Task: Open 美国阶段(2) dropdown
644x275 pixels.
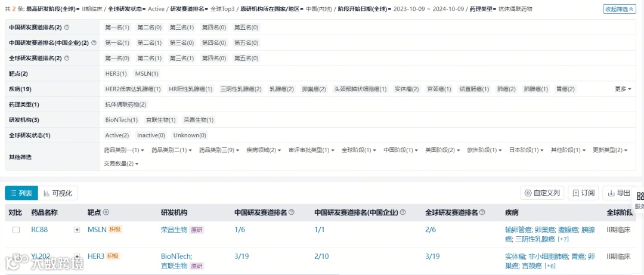Action: tap(442, 150)
